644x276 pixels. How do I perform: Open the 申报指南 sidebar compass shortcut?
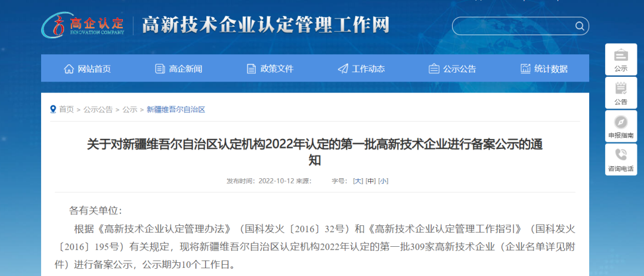[x=621, y=126]
